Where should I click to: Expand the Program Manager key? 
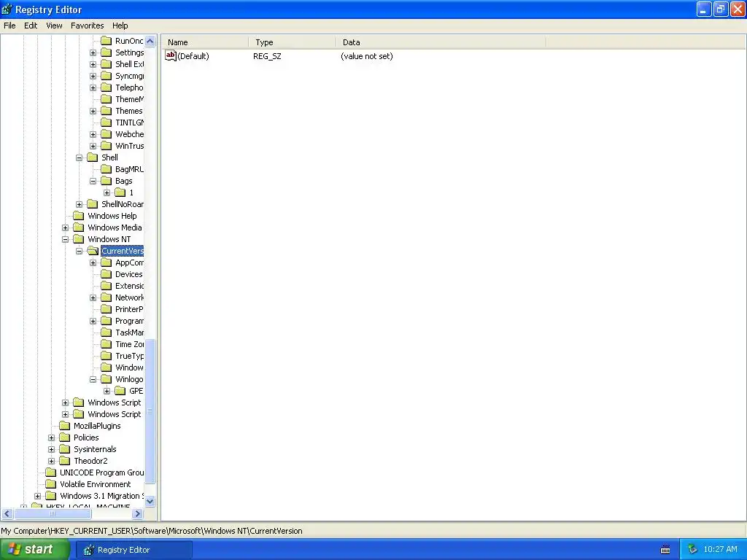pyautogui.click(x=93, y=321)
